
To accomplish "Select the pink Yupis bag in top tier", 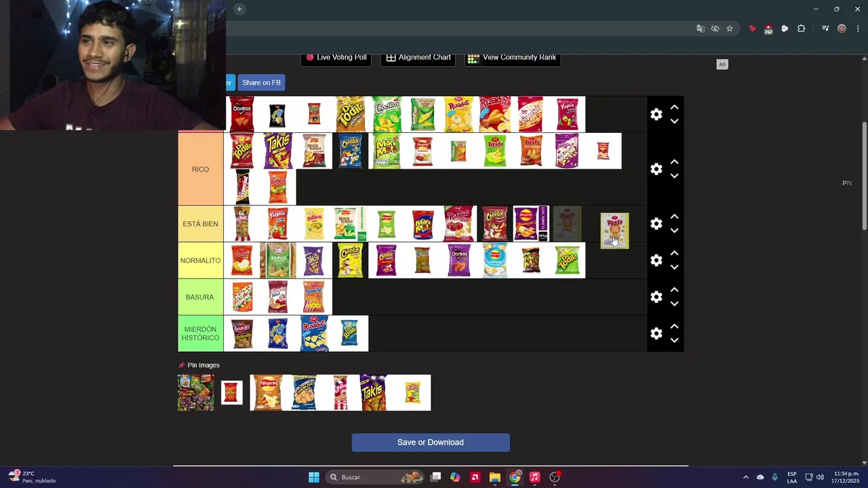I will pos(567,114).
